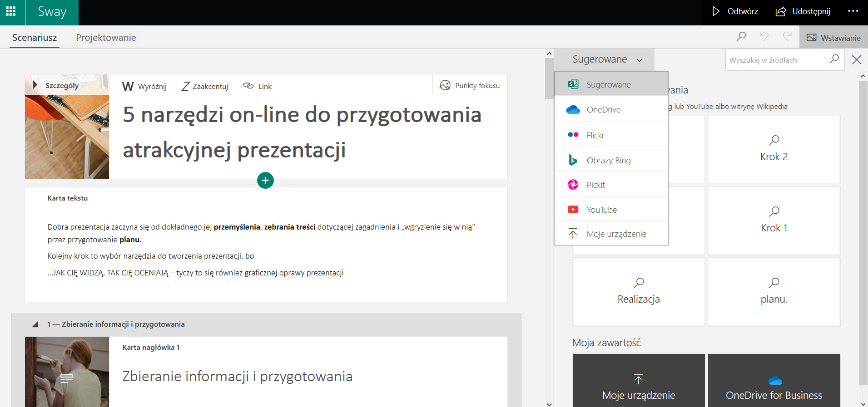Open Punkty fokusu for the title image
The height and width of the screenshot is (407, 868).
click(470, 85)
